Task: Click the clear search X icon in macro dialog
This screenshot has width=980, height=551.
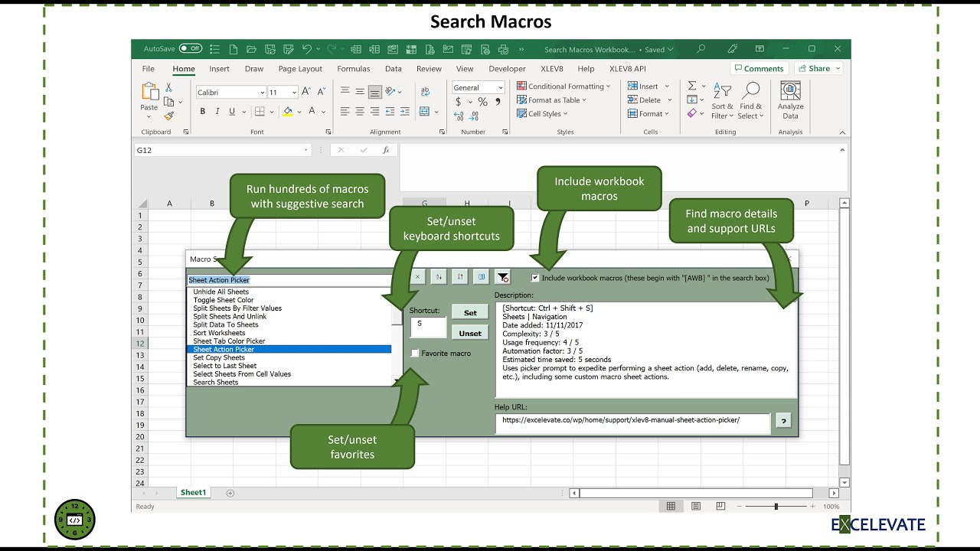Action: coord(417,278)
